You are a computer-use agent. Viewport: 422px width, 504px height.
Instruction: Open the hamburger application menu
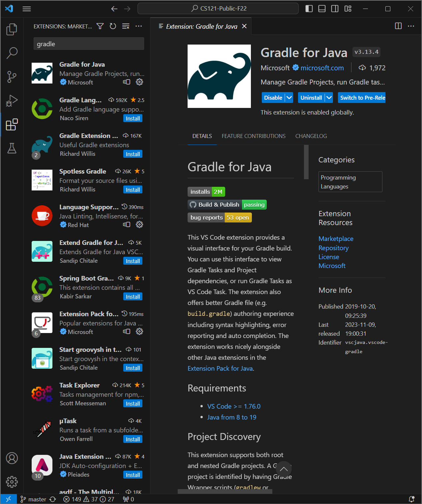pyautogui.click(x=27, y=9)
